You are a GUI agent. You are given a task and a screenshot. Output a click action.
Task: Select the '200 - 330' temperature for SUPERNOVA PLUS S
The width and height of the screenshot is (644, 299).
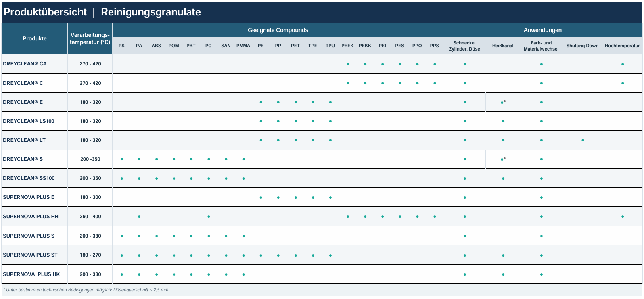tap(90, 236)
